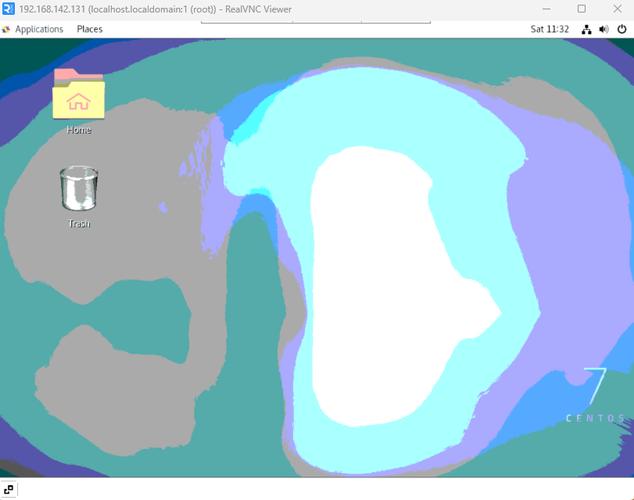The width and height of the screenshot is (634, 500).
Task: Click the GNOME foot icon beside Applications
Action: (x=7, y=29)
